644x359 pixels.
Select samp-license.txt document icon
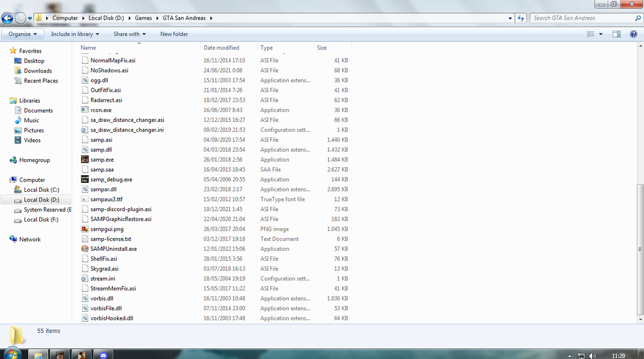pos(85,239)
